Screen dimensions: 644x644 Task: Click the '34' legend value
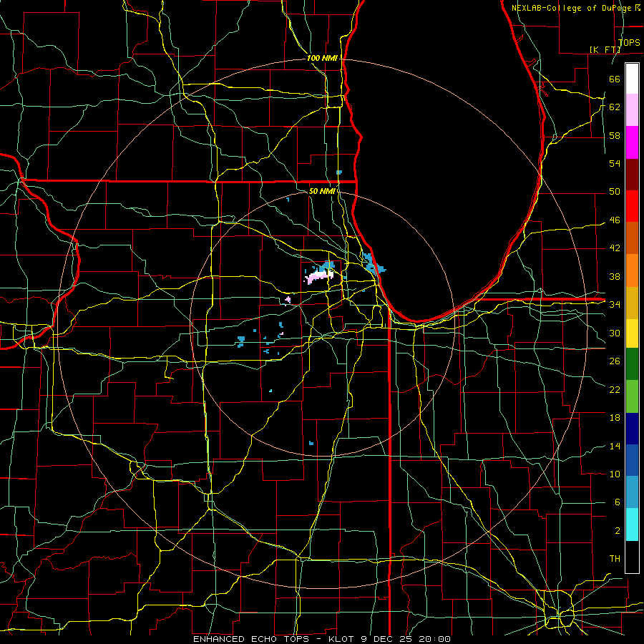tap(615, 305)
